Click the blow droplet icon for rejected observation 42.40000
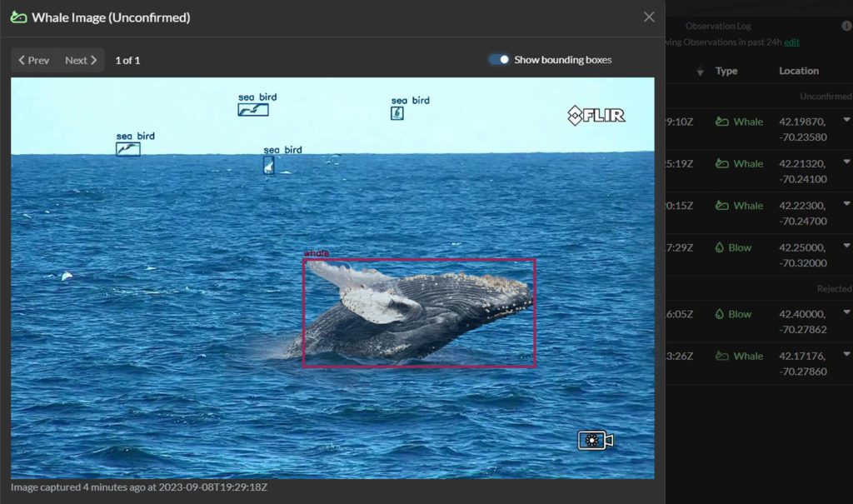 click(x=721, y=314)
